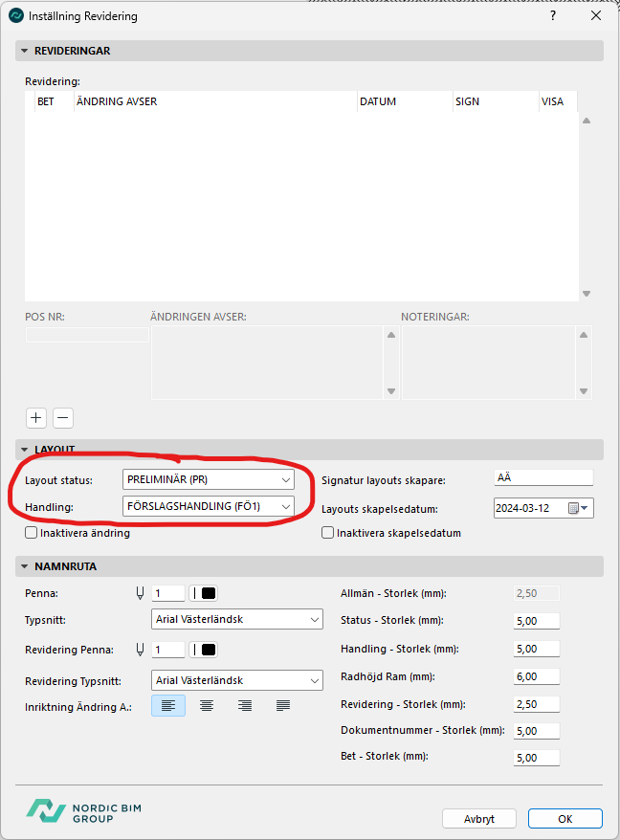The image size is (620, 840).
Task: Collapse the REVIDERINGAR section
Action: (23, 51)
